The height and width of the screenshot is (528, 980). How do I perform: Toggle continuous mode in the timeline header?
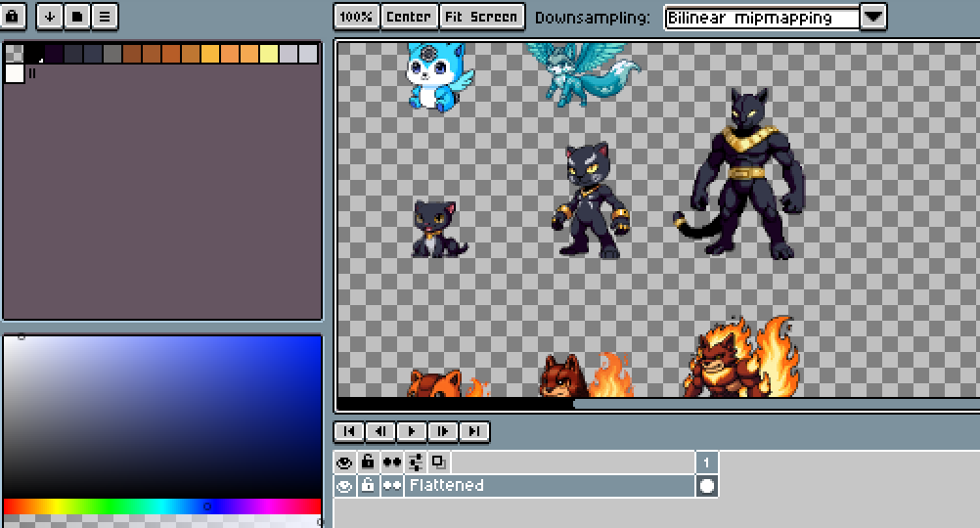point(392,462)
